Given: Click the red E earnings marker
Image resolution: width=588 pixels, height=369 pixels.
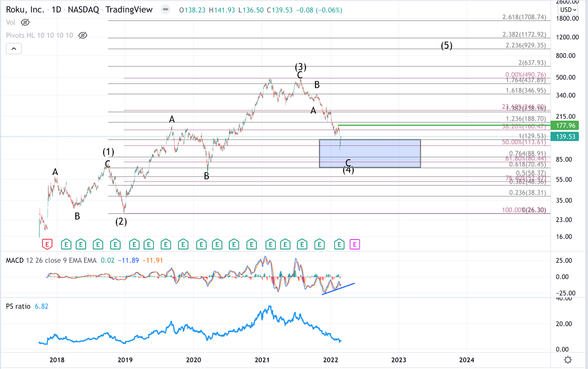Looking at the screenshot, I should point(47,244).
